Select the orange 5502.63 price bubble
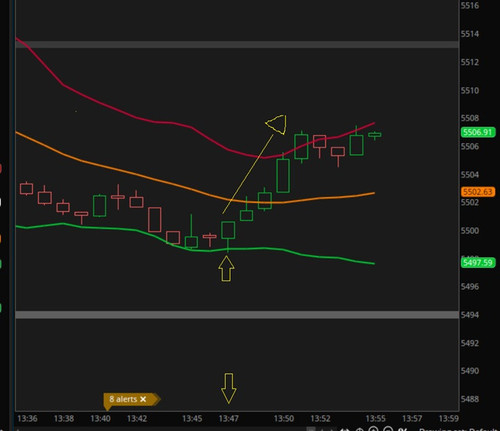Viewport: 500px width, 431px height. pyautogui.click(x=478, y=192)
